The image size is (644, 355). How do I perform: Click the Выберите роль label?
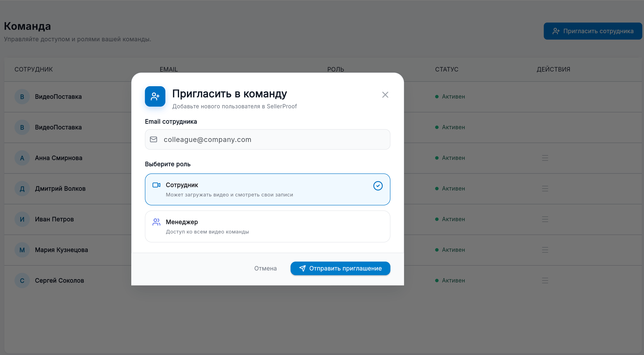[x=168, y=164]
